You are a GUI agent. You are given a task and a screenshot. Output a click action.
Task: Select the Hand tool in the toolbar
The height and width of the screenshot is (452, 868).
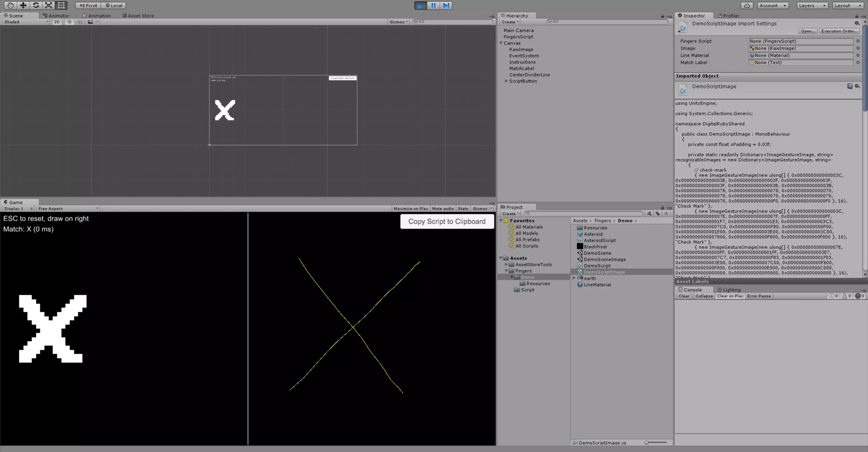10,5
